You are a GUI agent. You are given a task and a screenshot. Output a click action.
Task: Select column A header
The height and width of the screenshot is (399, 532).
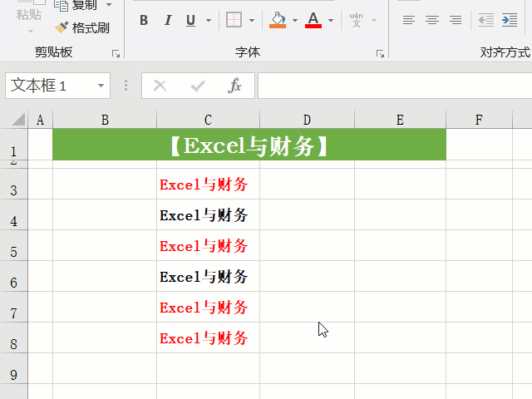(x=41, y=120)
